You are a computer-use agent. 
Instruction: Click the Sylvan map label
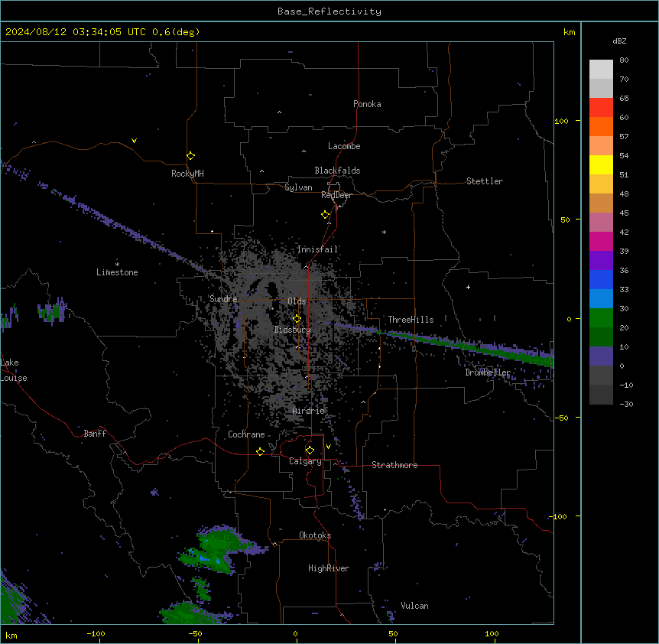point(298,187)
